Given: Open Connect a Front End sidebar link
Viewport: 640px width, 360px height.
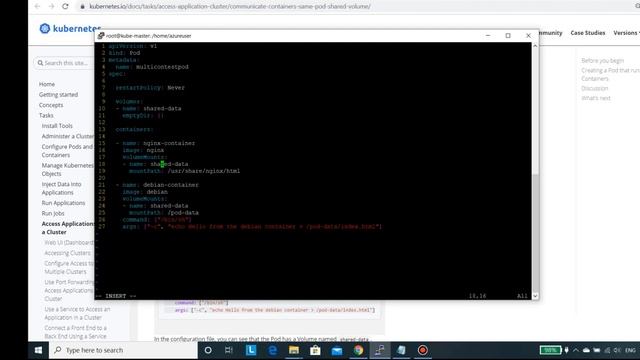Looking at the screenshot, I should coord(76,332).
